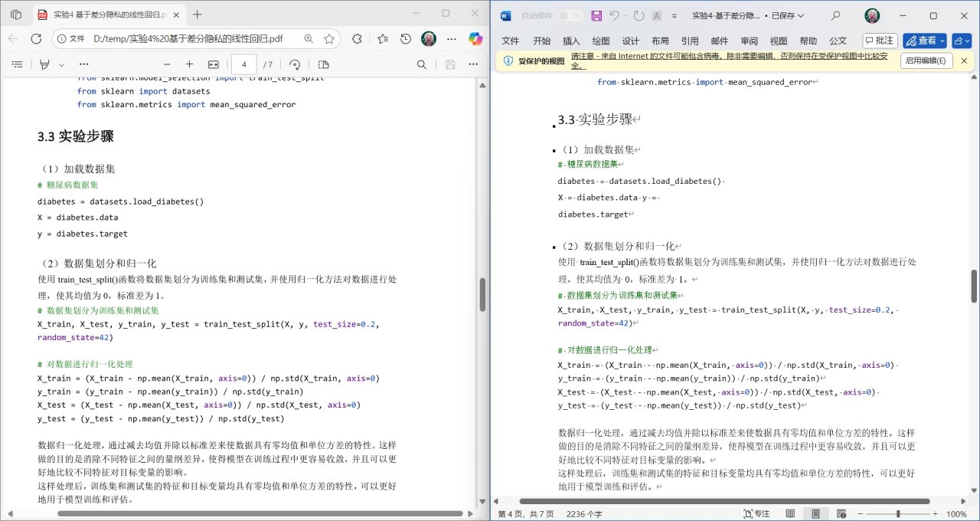Open Edge settings and more menu
This screenshot has width=980, height=521.
click(x=451, y=39)
